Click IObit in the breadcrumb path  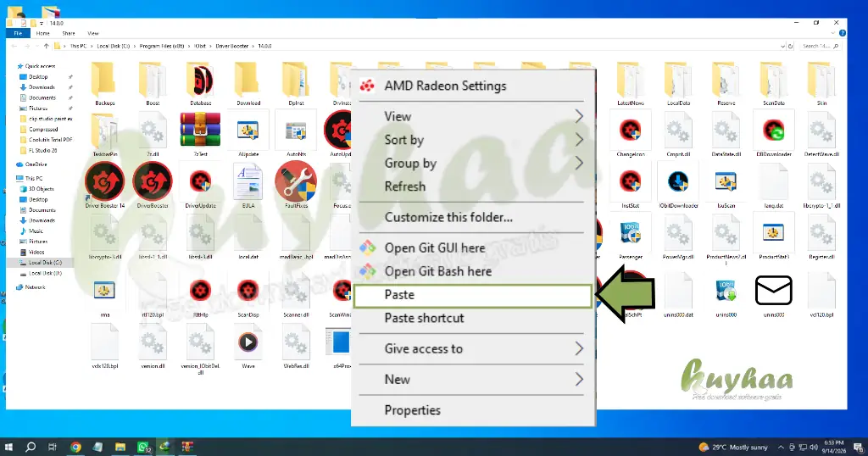(200, 47)
